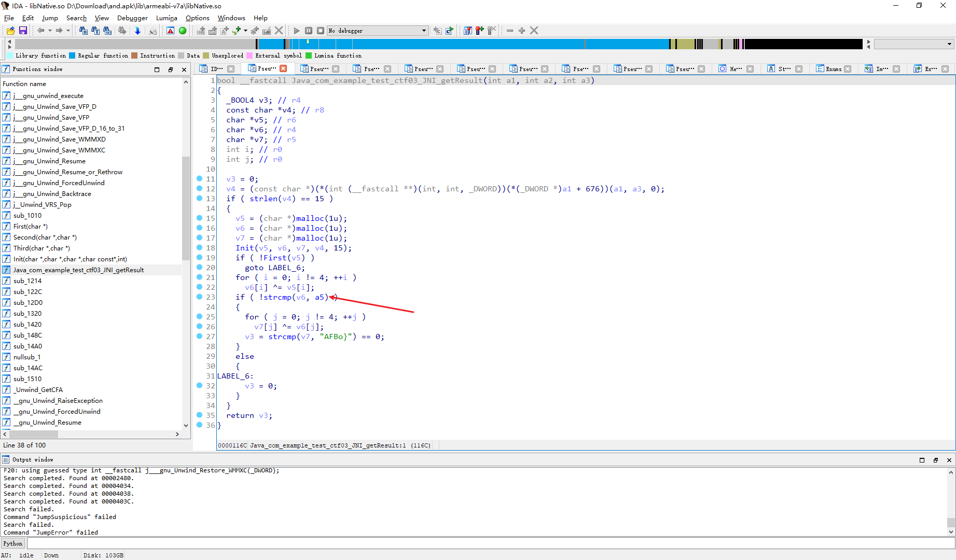Click the Open file toolbar icon

pos(10,31)
